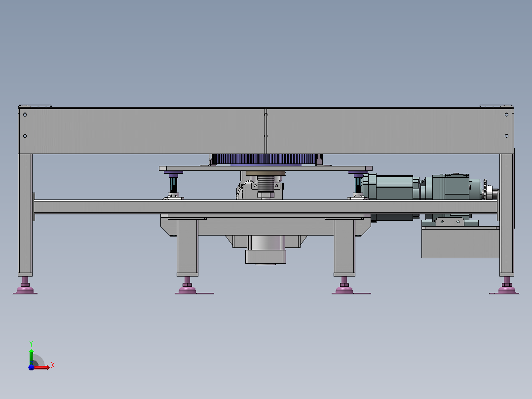Viewport: 532px width, 399px height.
Task: Select the gray box beneath the motor
Action: pos(460,242)
